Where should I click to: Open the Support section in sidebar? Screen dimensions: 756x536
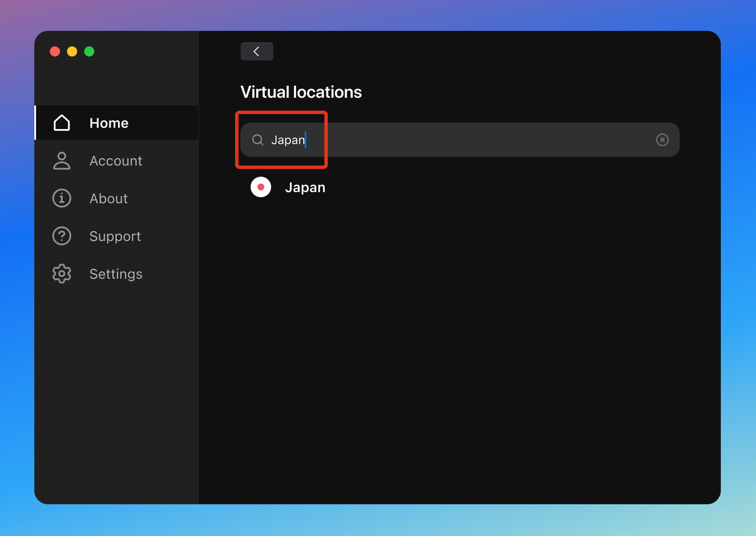117,236
